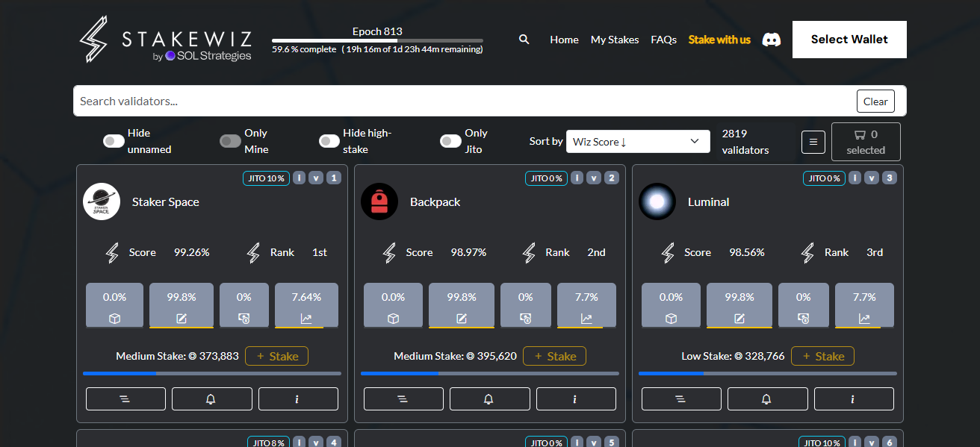Click Luminal 0.0% skip rate tile
Viewport: 980px width, 447px height.
[x=671, y=305]
